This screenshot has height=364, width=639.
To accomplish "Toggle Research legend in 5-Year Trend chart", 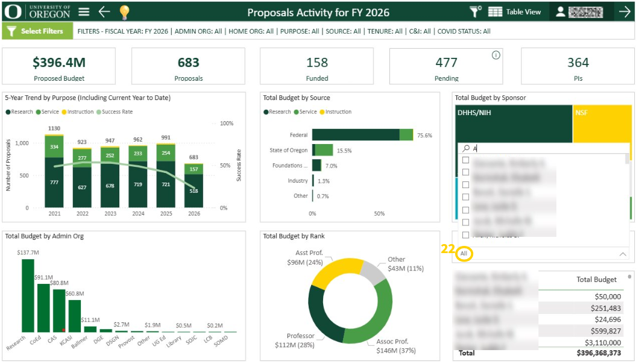I will click(x=19, y=111).
